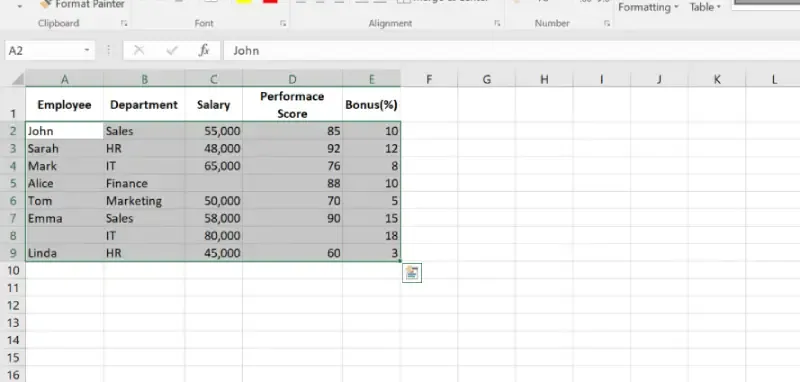Image resolution: width=800 pixels, height=382 pixels.
Task: Select Alice's empty salary cell
Action: [214, 183]
